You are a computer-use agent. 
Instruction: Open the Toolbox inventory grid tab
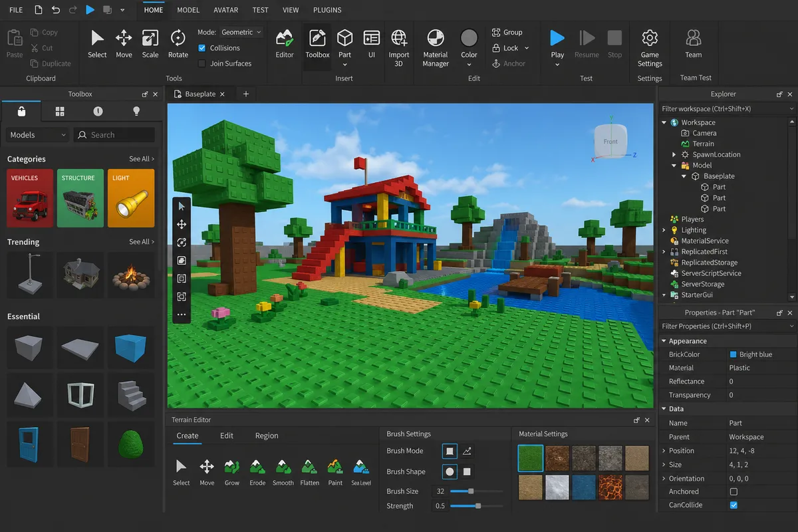click(x=60, y=111)
